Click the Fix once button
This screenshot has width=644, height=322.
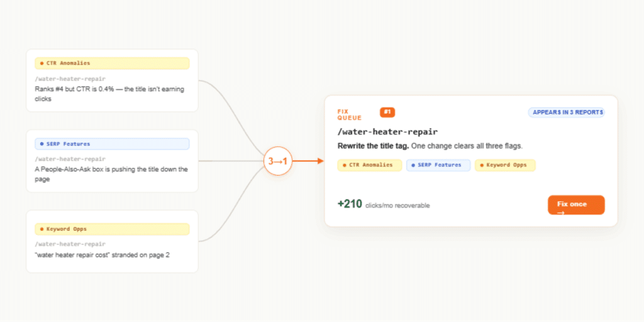(x=576, y=205)
